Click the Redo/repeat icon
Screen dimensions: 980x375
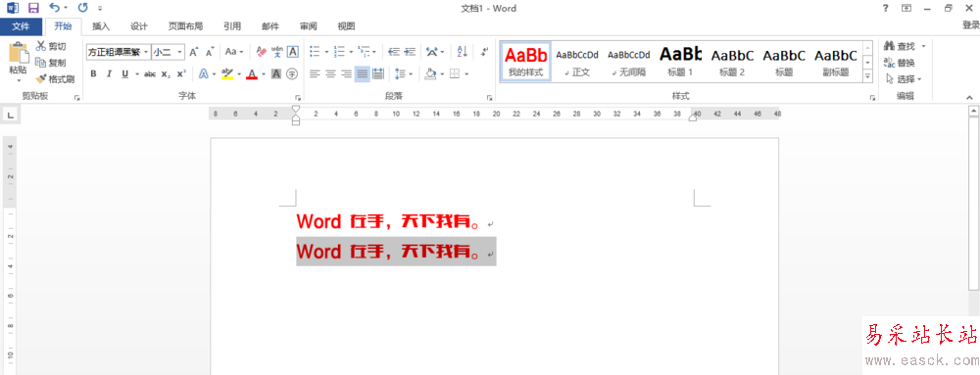click(x=82, y=8)
